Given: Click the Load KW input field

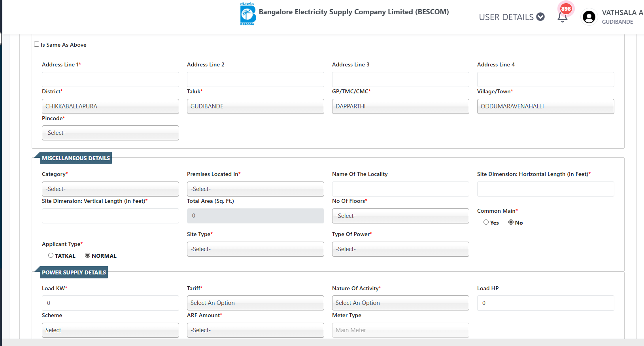Looking at the screenshot, I should (110, 303).
